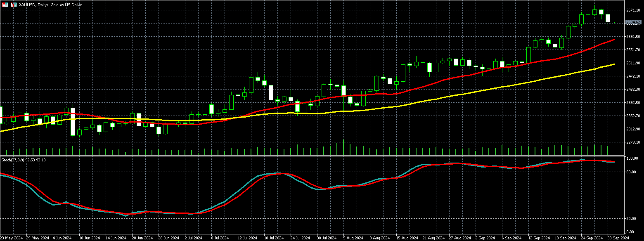
Task: Click the floppy-disk style icon before XAUUSD
Action: click(13, 4)
